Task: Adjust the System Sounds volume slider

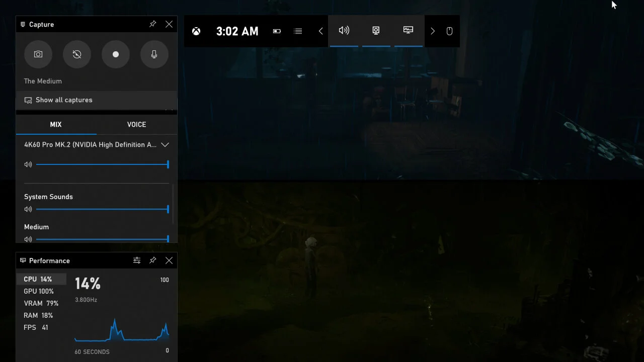Action: point(103,209)
